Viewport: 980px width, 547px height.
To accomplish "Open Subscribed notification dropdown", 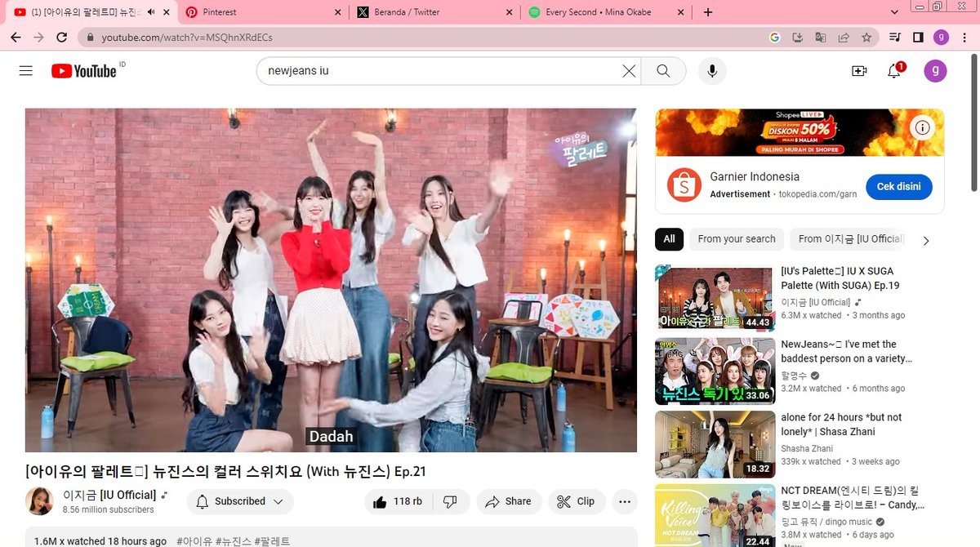I will pos(240,501).
